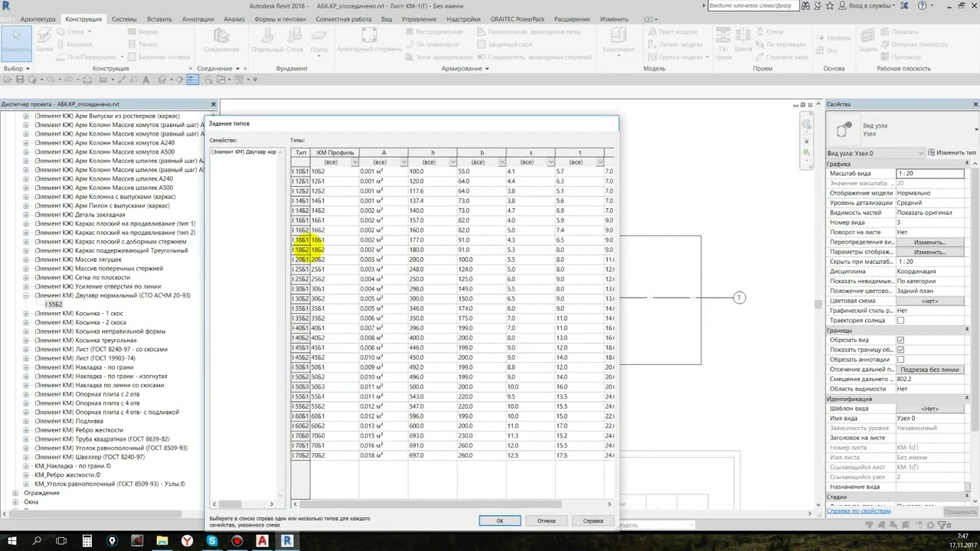Open the filter dropdown under column t

point(599,162)
